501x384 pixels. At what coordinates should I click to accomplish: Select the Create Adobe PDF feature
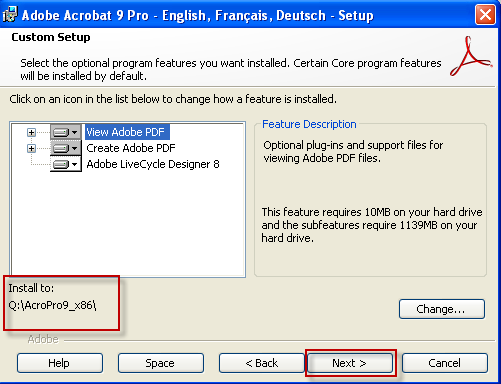tap(131, 148)
